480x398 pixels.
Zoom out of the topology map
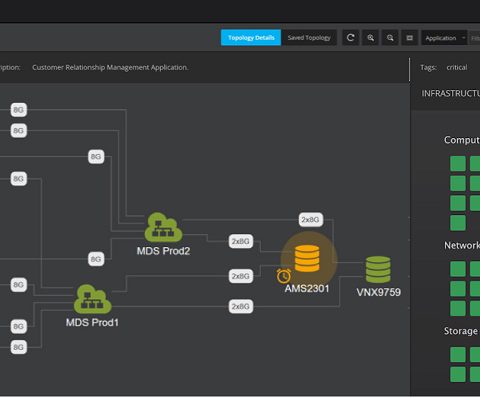[x=390, y=38]
